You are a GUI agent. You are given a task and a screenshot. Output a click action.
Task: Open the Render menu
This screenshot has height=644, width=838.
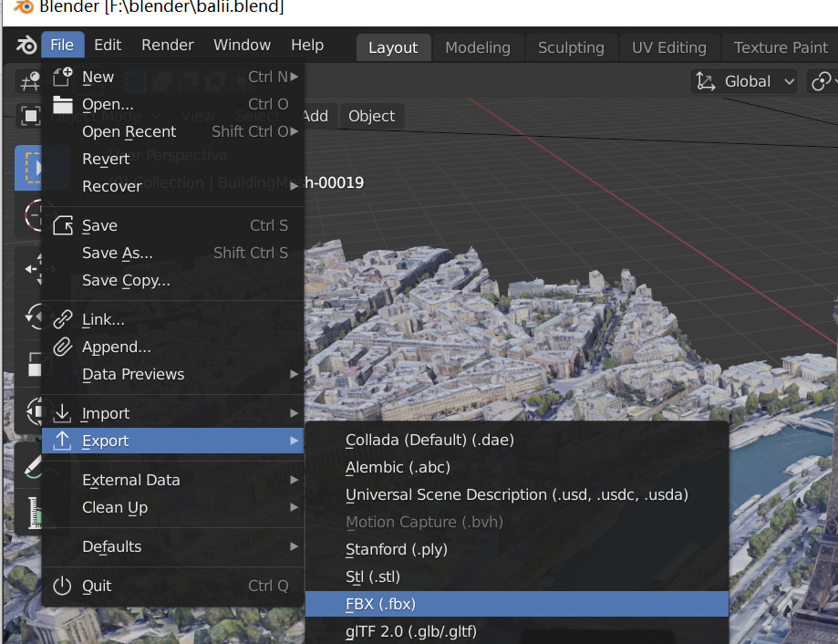click(166, 44)
